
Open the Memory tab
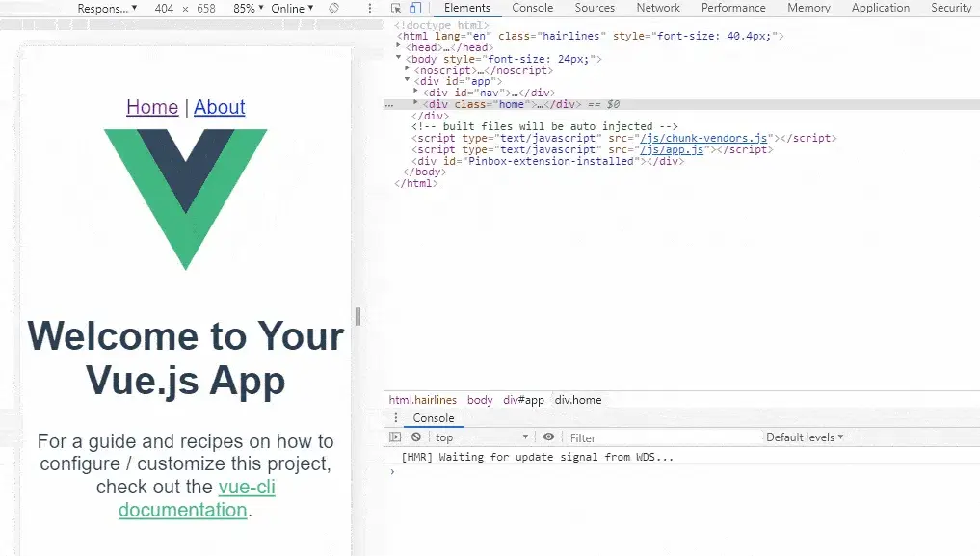click(x=808, y=8)
